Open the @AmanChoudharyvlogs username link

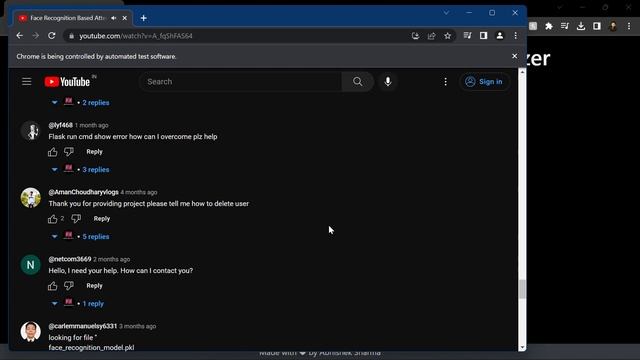pos(83,192)
